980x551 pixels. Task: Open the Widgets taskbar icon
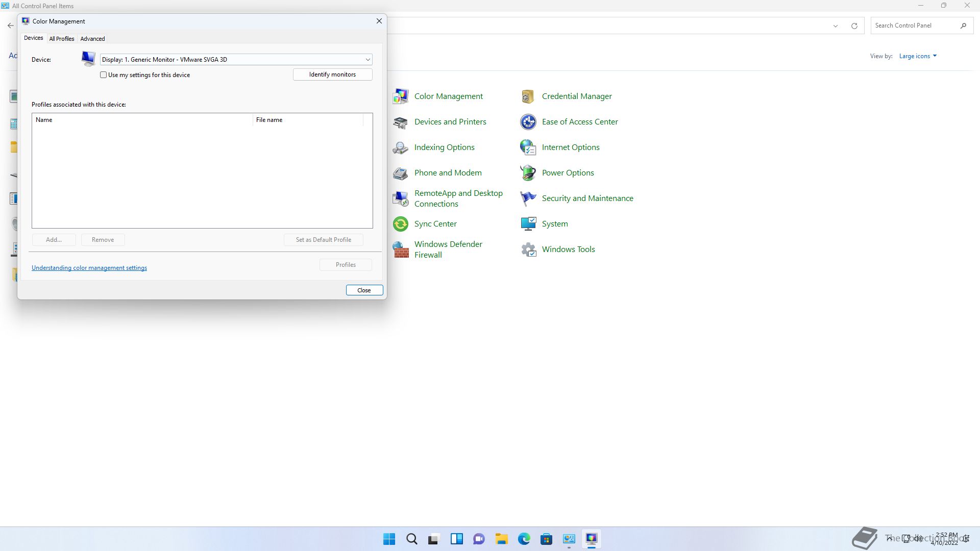pyautogui.click(x=456, y=539)
